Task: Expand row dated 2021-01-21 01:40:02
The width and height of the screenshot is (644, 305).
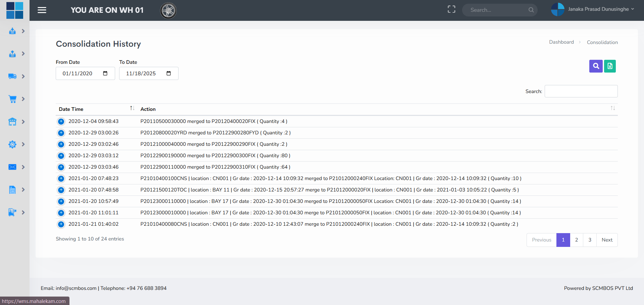Action: 61,224
